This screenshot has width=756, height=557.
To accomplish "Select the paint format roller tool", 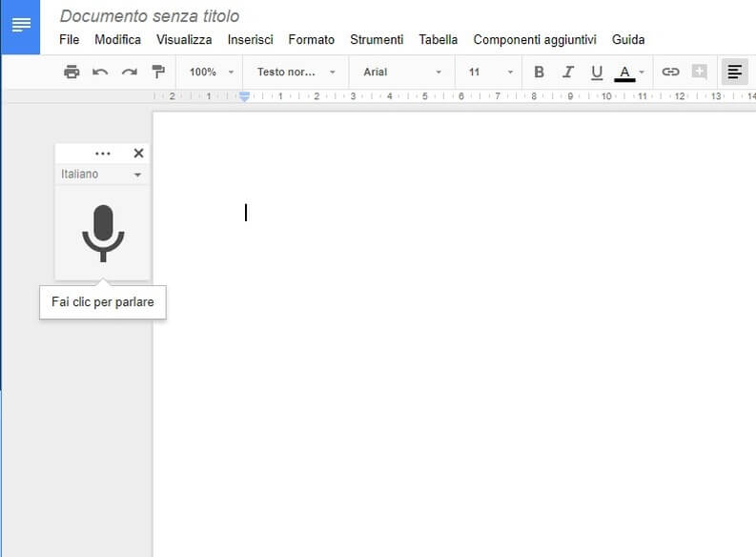I will point(158,72).
